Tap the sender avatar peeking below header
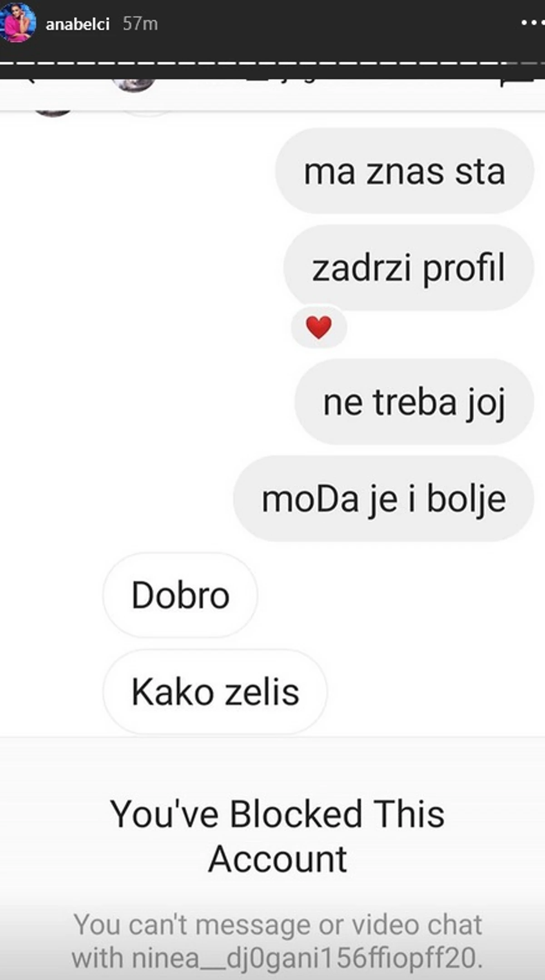Image resolution: width=545 pixels, height=980 pixels. (x=53, y=113)
